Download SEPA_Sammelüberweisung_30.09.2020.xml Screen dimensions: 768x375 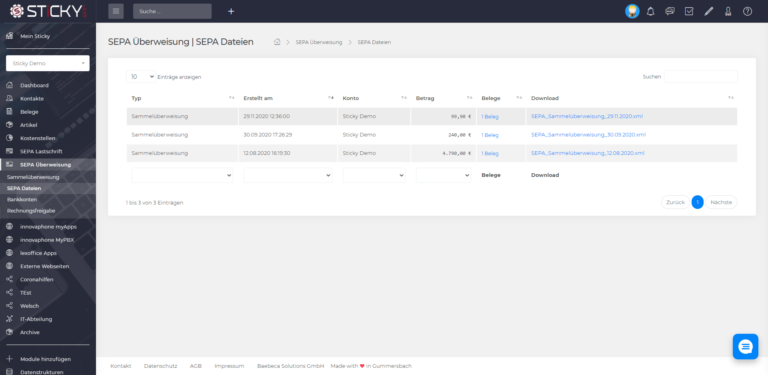point(588,135)
